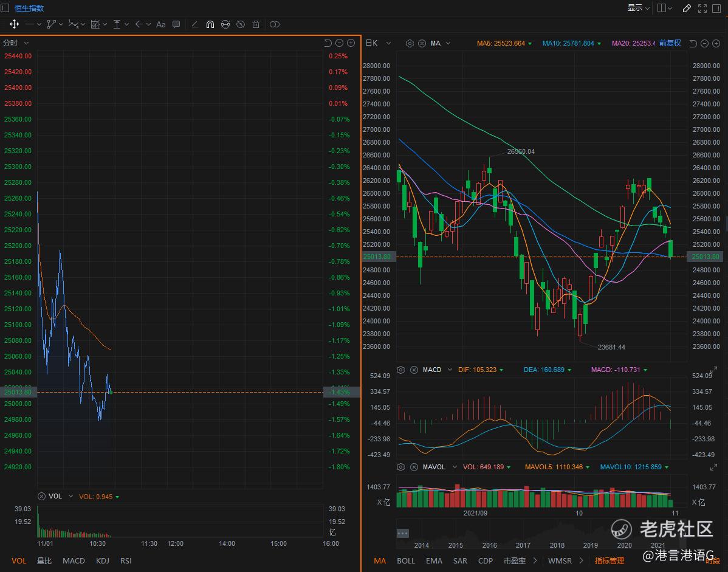728x572 pixels.
Task: Toggle hide all drawings eye icon
Action: tap(241, 24)
